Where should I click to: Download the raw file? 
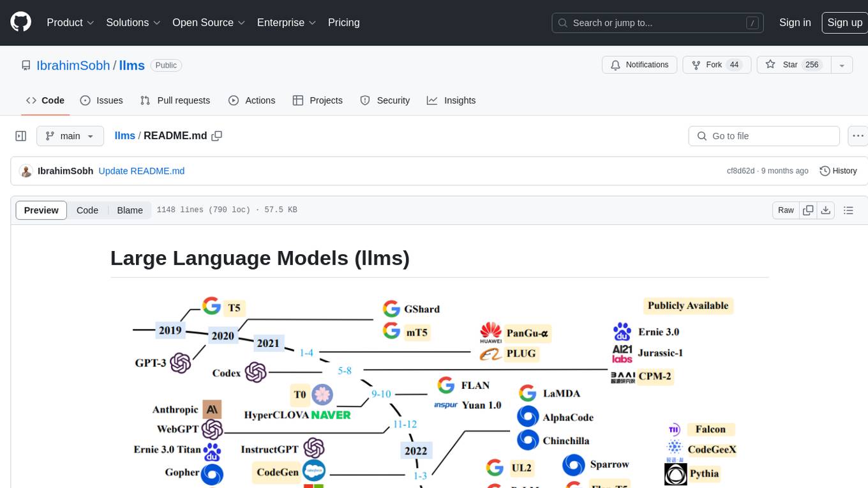[825, 210]
